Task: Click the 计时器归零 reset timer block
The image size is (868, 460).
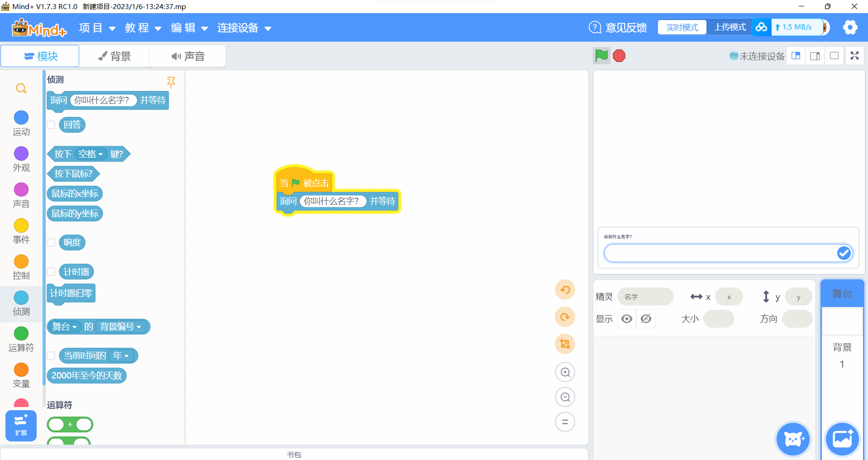Action: 71,293
